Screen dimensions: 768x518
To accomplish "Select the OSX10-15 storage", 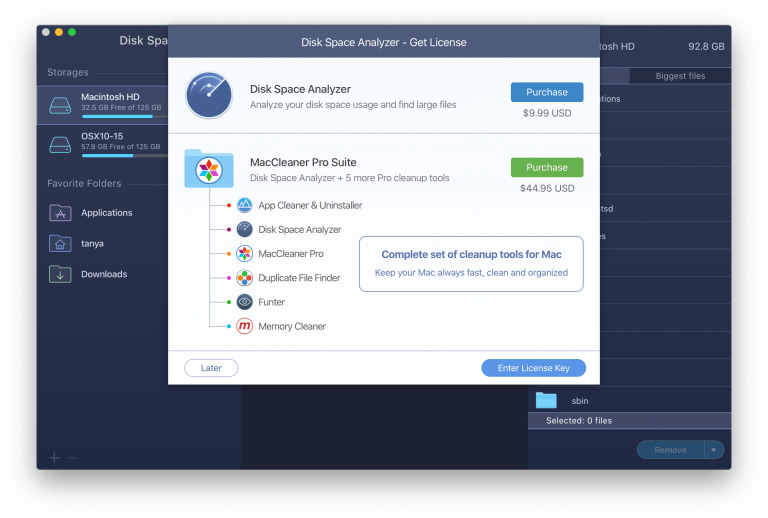I will [x=103, y=144].
